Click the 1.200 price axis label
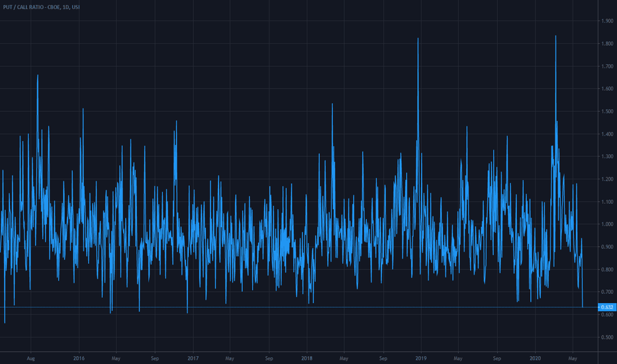 tap(607, 179)
